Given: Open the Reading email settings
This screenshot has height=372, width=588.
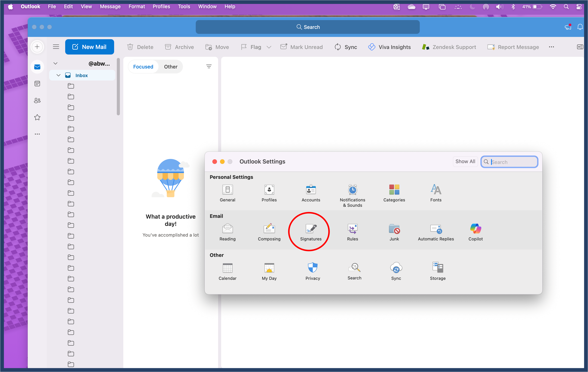Looking at the screenshot, I should click(x=227, y=232).
